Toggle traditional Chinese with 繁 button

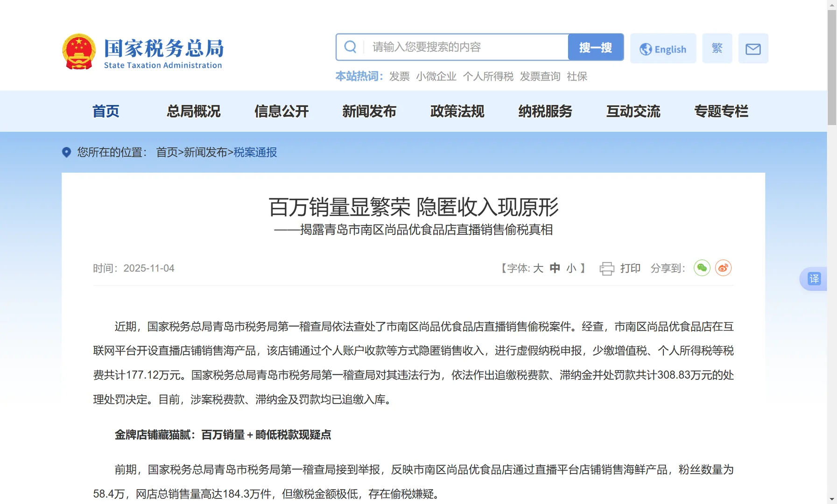[717, 48]
